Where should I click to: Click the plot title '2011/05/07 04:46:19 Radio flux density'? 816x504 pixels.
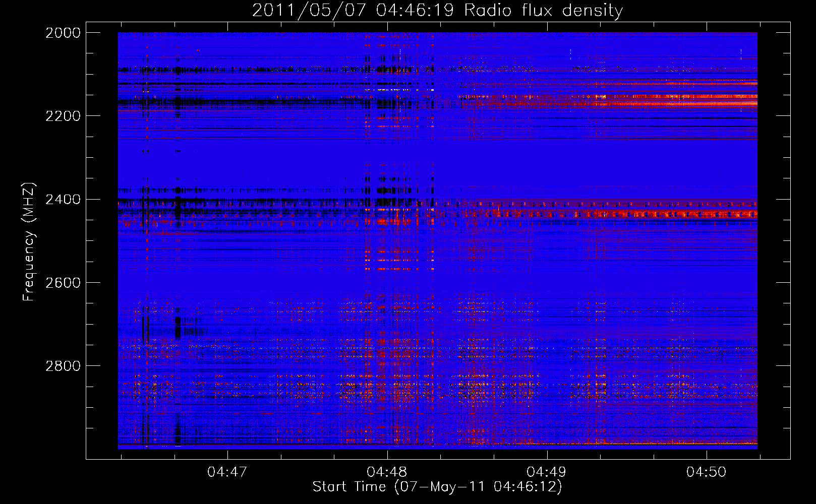437,10
